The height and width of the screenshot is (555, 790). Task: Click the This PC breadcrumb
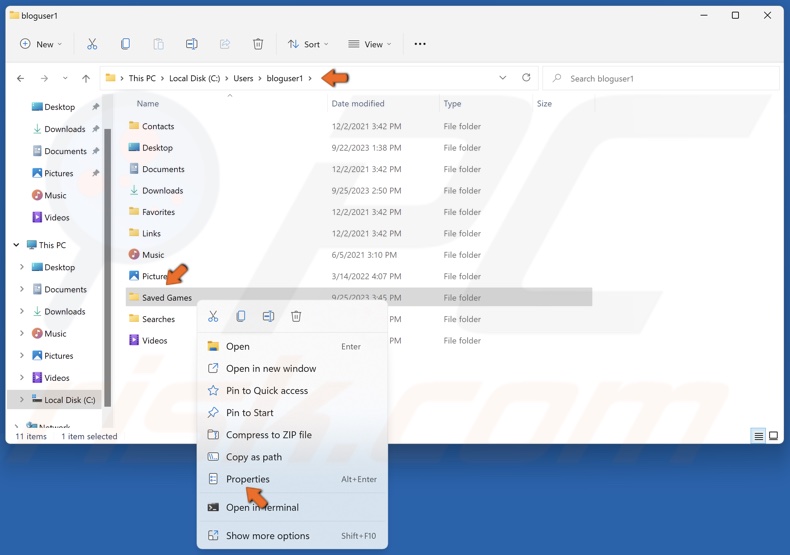142,79
